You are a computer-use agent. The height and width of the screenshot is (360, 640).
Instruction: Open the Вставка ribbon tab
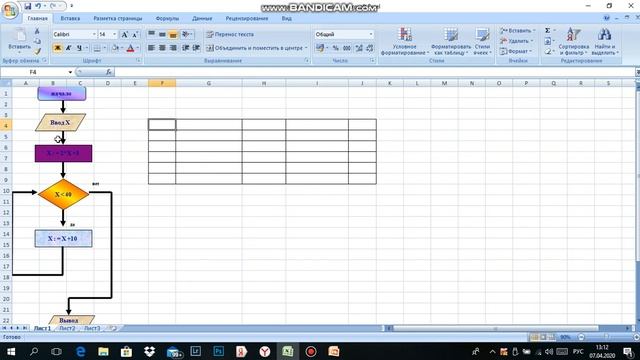(70, 18)
